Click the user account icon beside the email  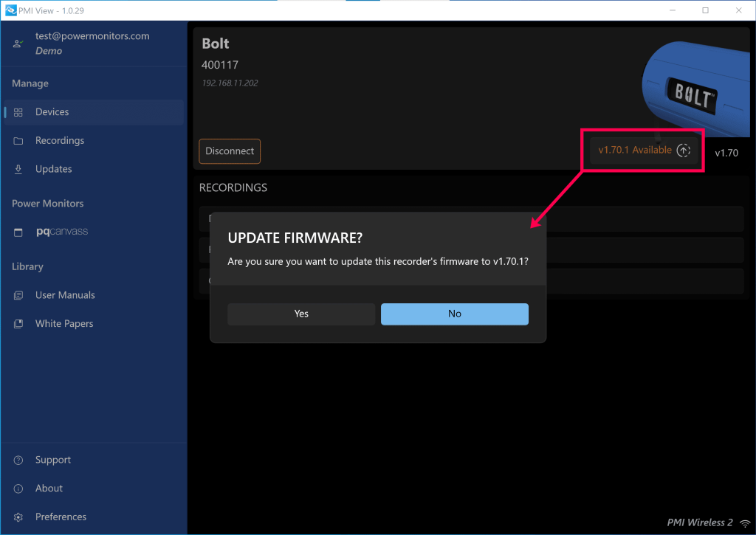point(17,43)
